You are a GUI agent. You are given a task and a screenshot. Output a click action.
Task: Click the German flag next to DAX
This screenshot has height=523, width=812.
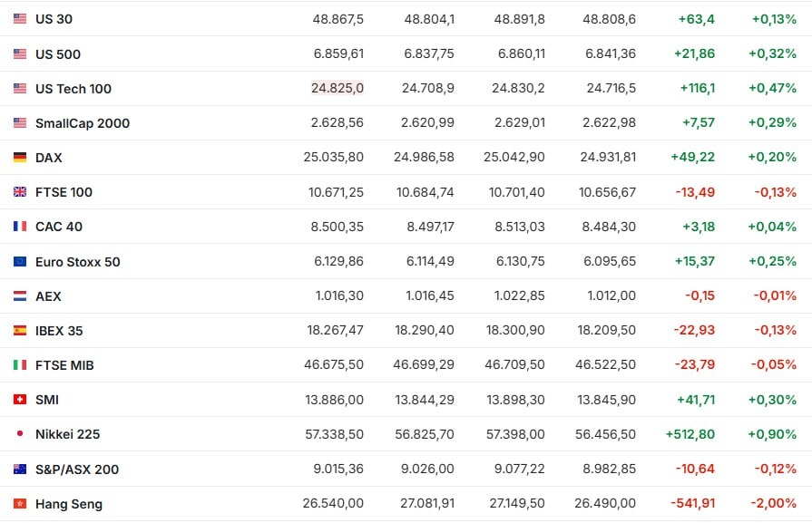pyautogui.click(x=20, y=158)
